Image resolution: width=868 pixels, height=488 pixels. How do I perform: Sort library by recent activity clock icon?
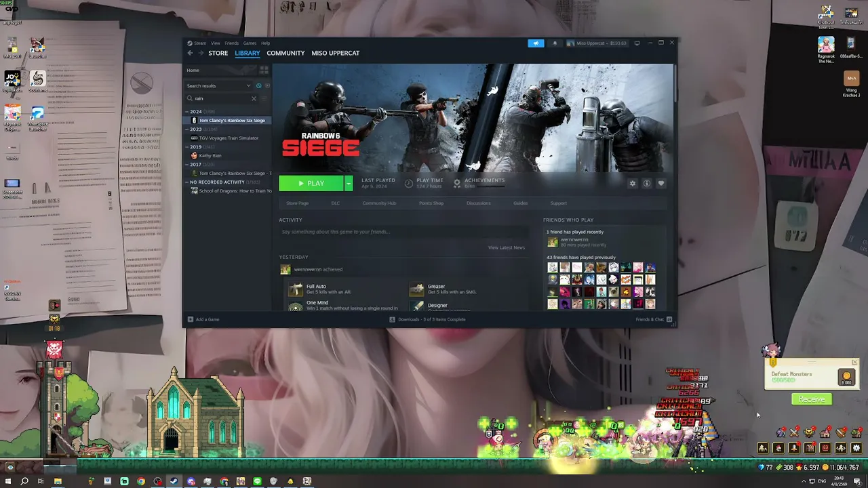pyautogui.click(x=258, y=86)
